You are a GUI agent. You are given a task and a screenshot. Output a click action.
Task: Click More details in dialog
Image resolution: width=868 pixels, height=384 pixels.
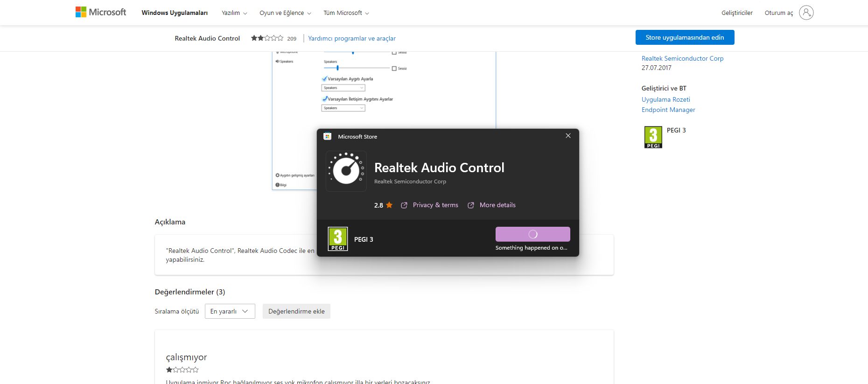point(497,205)
